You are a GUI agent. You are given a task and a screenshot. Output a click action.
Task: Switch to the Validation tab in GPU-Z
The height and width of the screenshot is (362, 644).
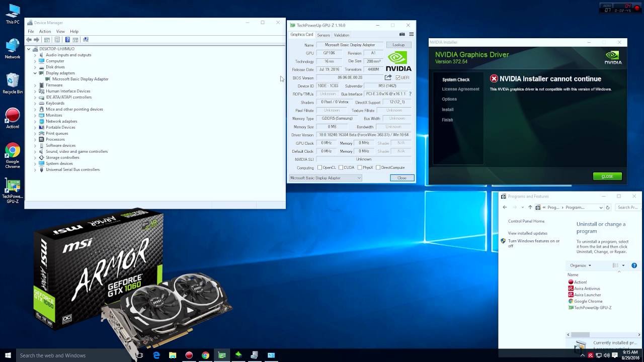click(x=342, y=35)
